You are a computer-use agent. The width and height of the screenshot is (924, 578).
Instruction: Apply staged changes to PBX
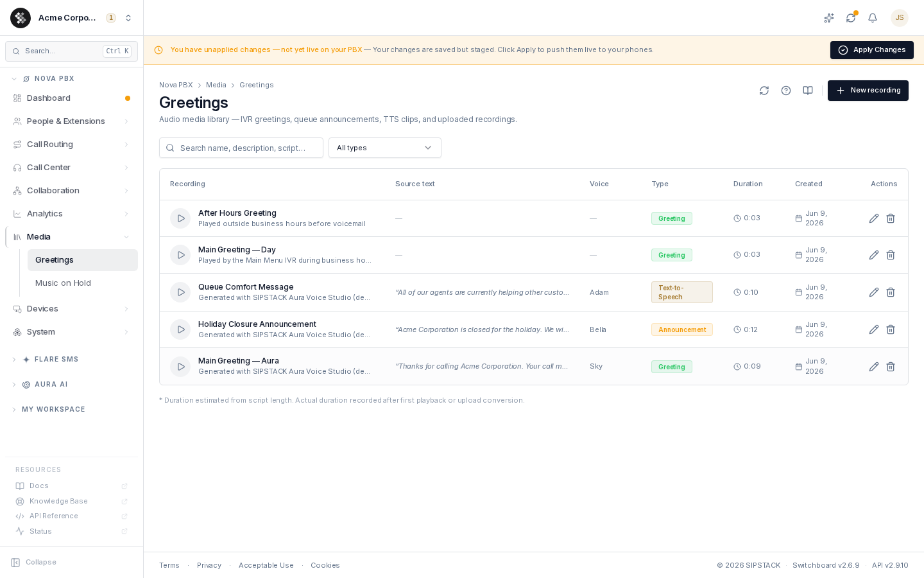click(x=872, y=50)
